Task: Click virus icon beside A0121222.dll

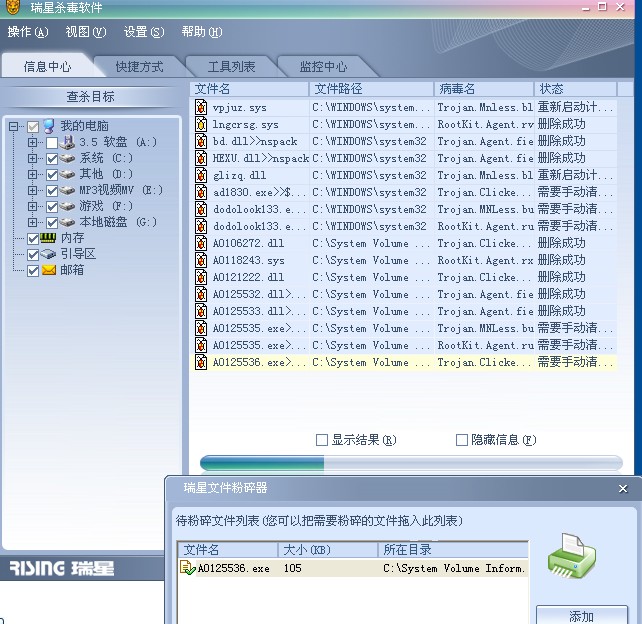Action: coord(201,277)
